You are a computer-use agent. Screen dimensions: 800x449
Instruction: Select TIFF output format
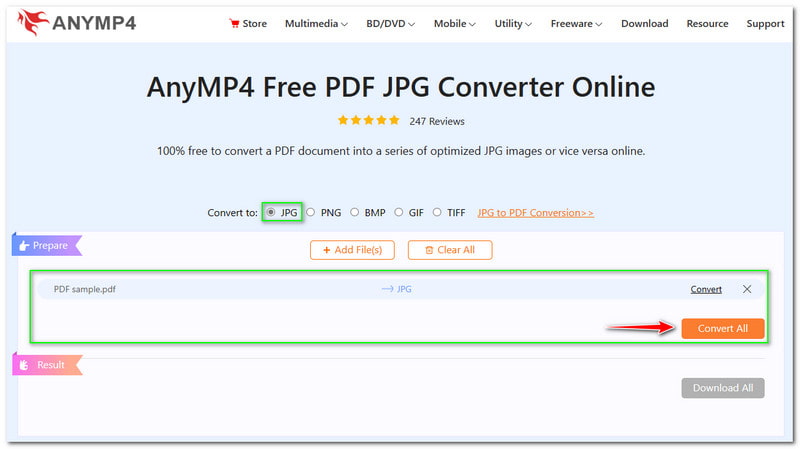pyautogui.click(x=437, y=212)
